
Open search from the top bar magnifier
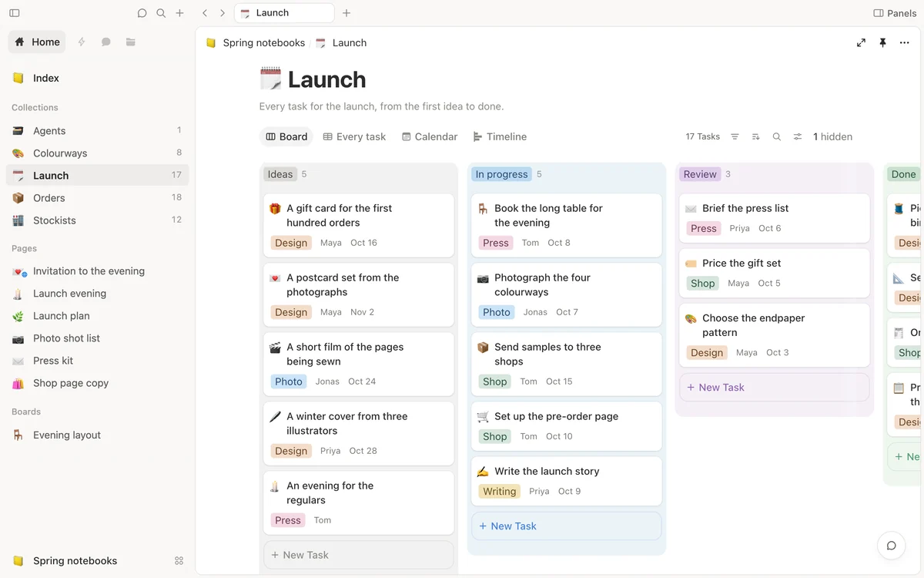click(x=161, y=13)
